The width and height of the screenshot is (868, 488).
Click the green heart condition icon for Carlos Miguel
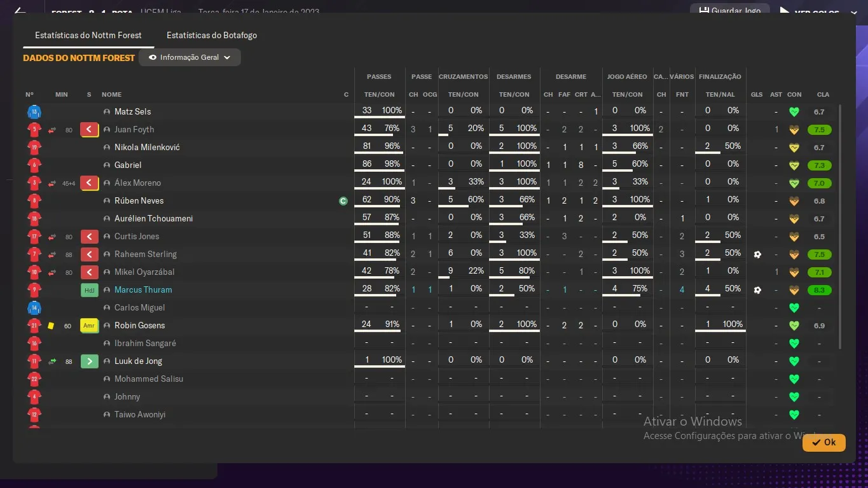click(794, 308)
